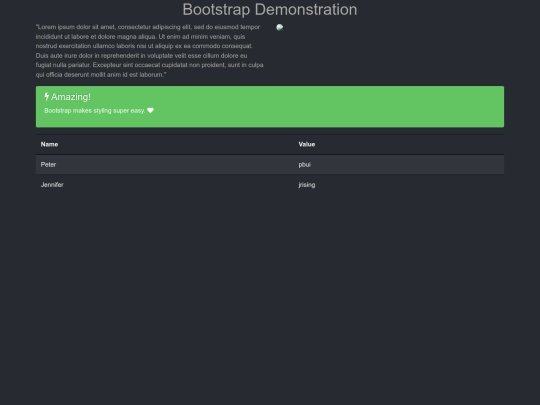This screenshot has height=405, width=540.
Task: Select the Jennifer table cell
Action: tap(165, 185)
